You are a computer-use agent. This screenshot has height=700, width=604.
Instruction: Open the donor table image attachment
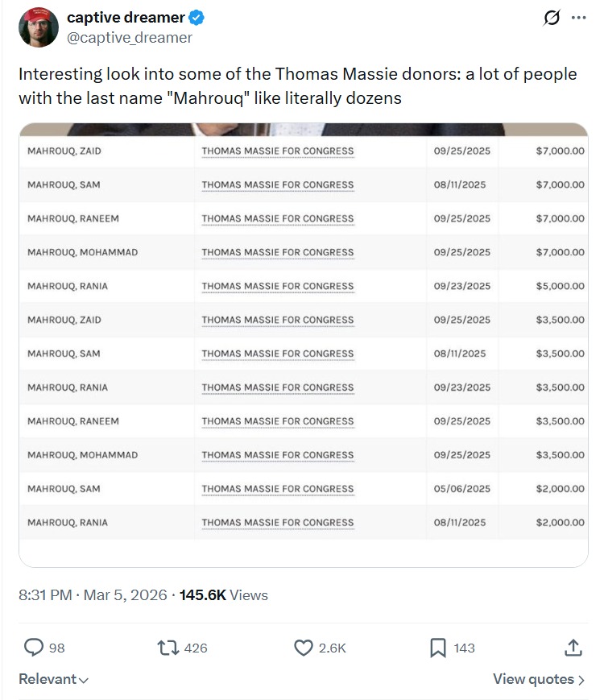[303, 345]
